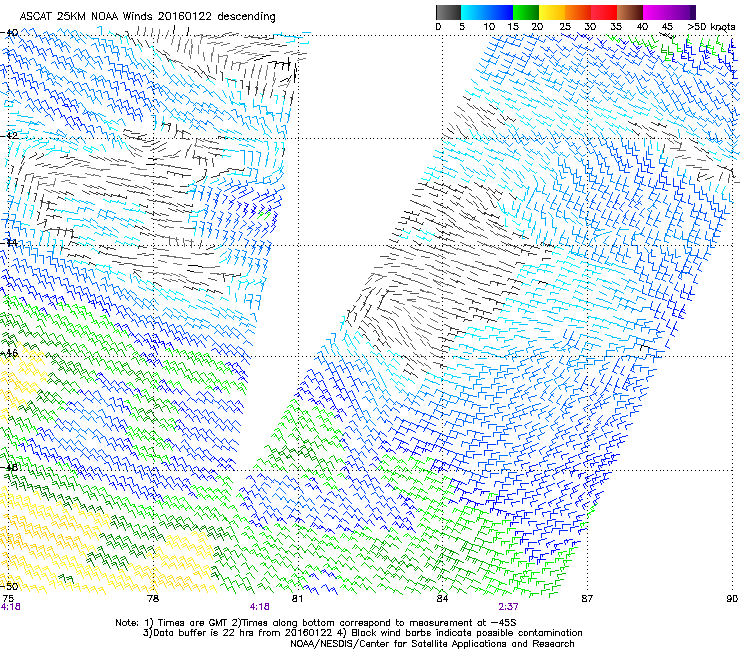
Task: Click the longitude label '75'
Action: (x=8, y=599)
